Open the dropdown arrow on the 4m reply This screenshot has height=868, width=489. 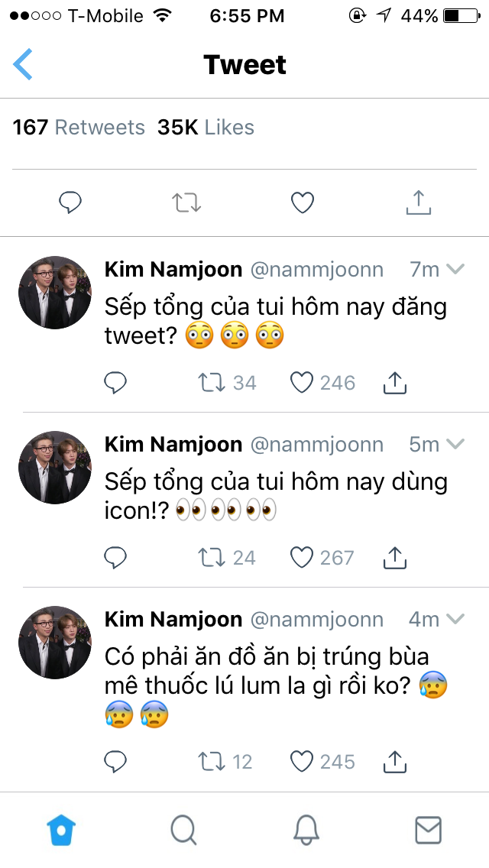coord(455,619)
